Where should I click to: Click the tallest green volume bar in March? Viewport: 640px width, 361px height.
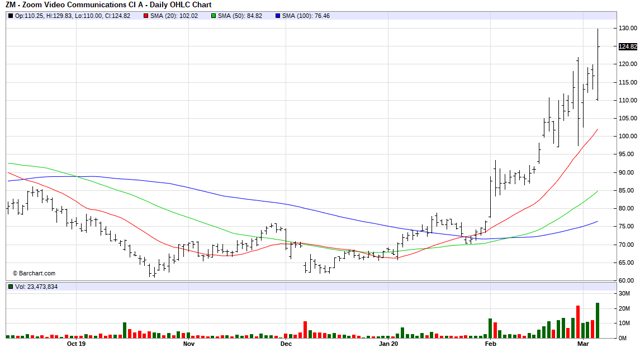coord(598,320)
